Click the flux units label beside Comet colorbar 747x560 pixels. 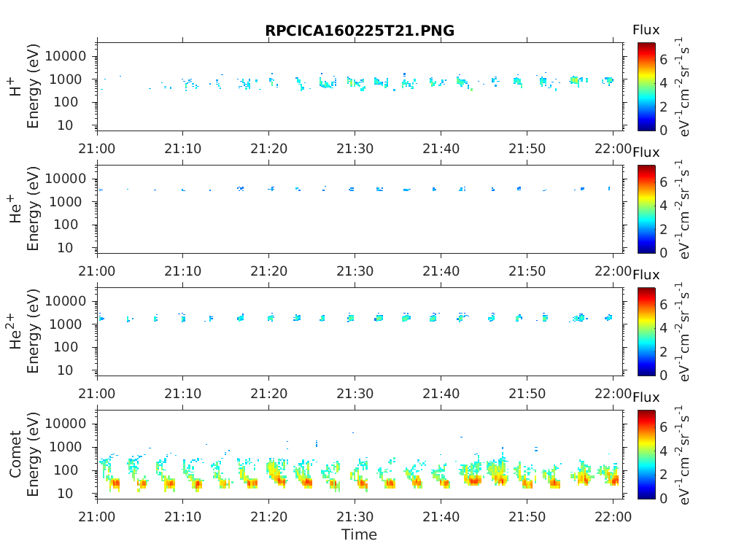pos(683,454)
